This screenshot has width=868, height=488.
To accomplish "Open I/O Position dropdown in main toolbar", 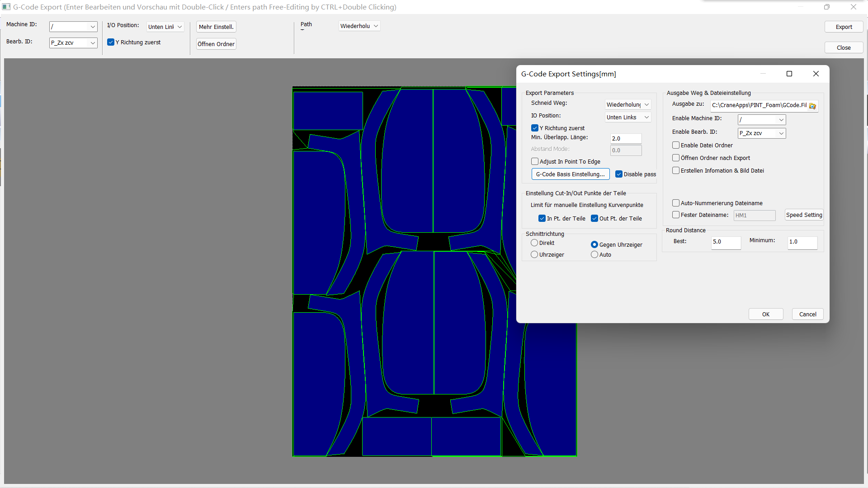I will tap(165, 27).
